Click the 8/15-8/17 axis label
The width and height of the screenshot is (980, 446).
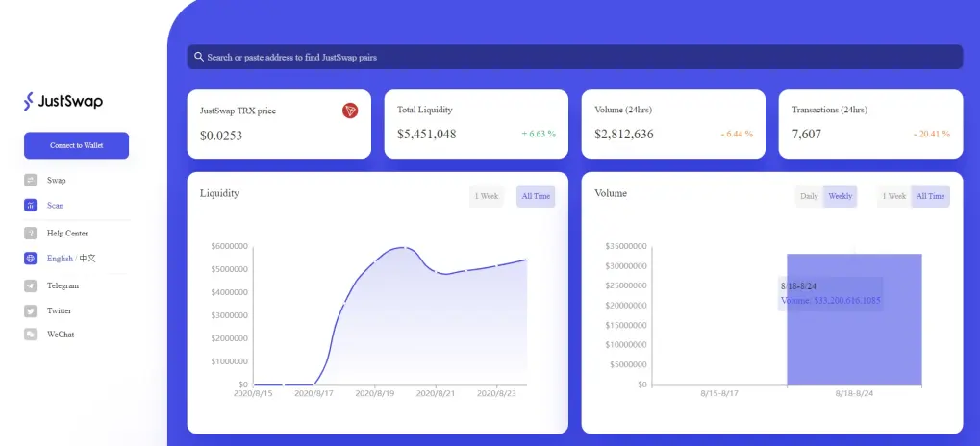click(x=718, y=394)
